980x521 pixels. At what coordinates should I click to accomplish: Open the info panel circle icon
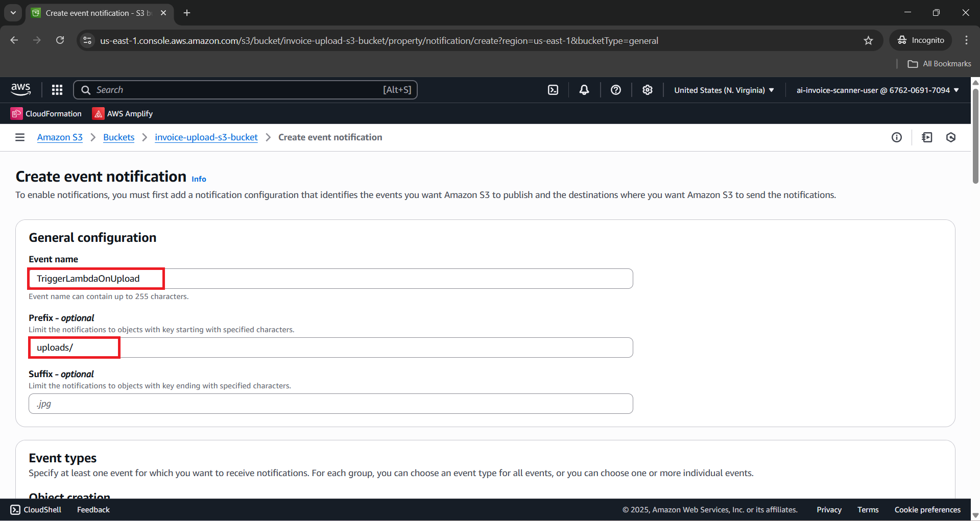coord(897,137)
